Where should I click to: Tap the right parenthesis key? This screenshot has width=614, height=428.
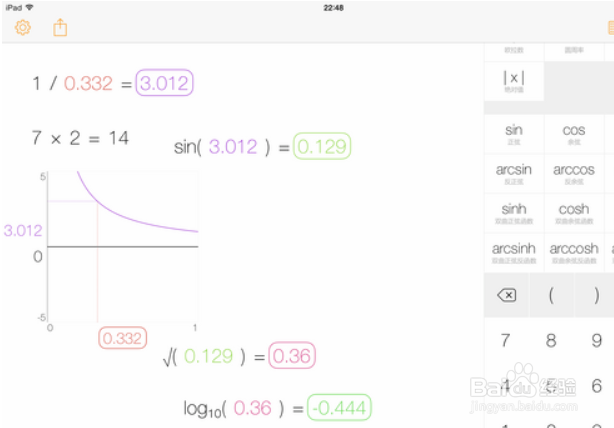(x=596, y=295)
